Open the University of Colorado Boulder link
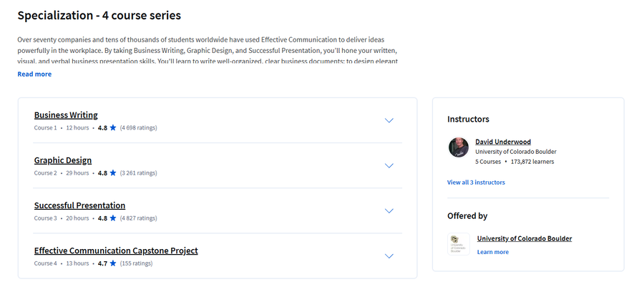 pyautogui.click(x=525, y=238)
